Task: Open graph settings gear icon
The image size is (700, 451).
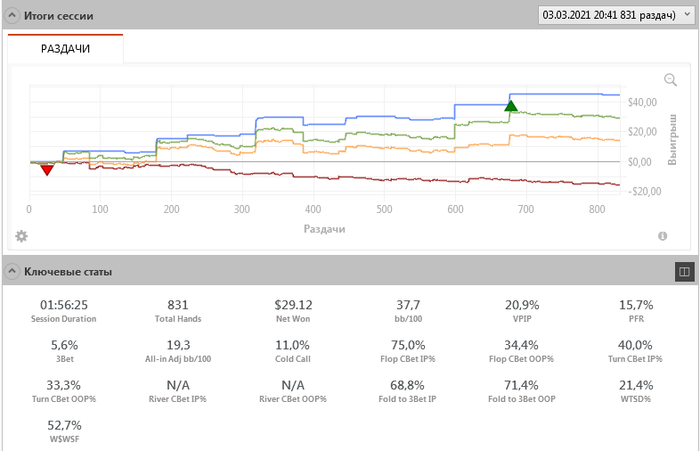Action: [x=21, y=236]
